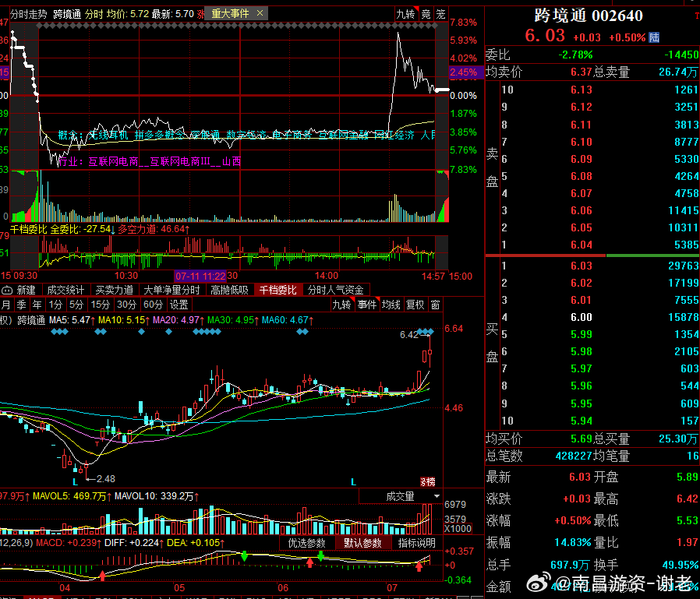700x599 pixels.
Task: Switch to 成交统计 tab
Action: pyautogui.click(x=65, y=290)
